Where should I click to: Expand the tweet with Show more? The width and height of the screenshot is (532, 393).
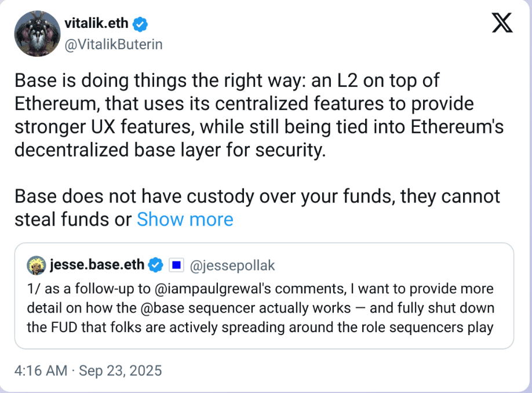(185, 219)
